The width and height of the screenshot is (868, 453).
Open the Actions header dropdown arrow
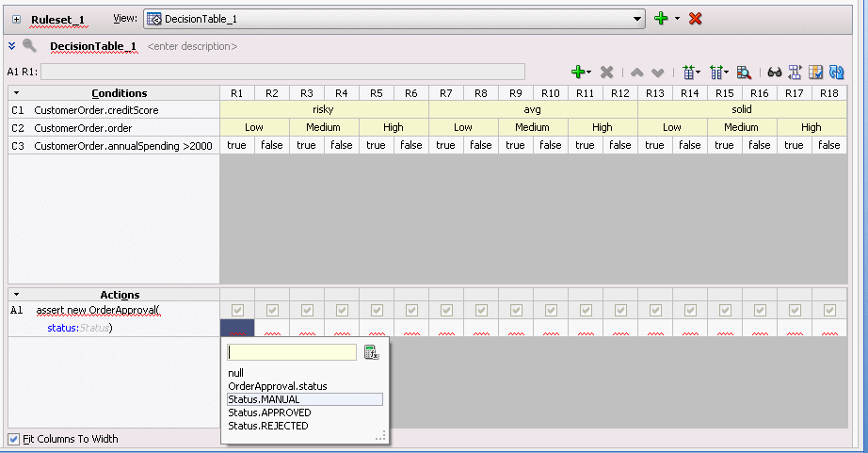click(x=17, y=295)
